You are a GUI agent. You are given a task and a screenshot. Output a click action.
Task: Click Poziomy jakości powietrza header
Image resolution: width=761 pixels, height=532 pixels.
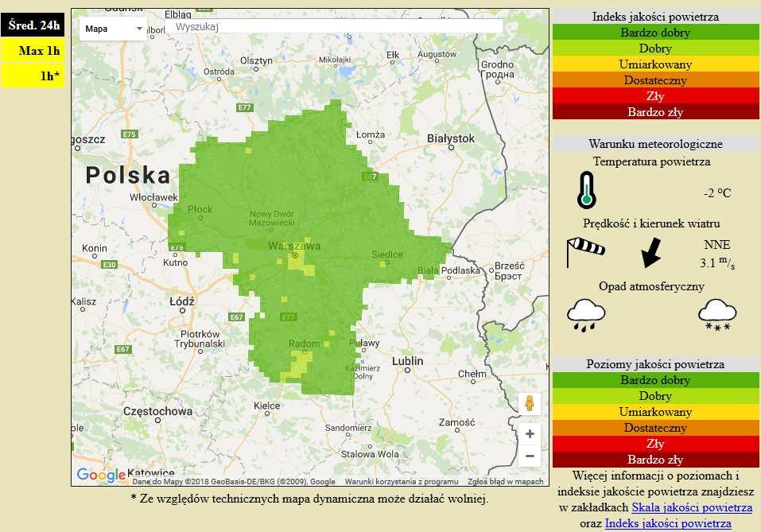click(x=656, y=364)
